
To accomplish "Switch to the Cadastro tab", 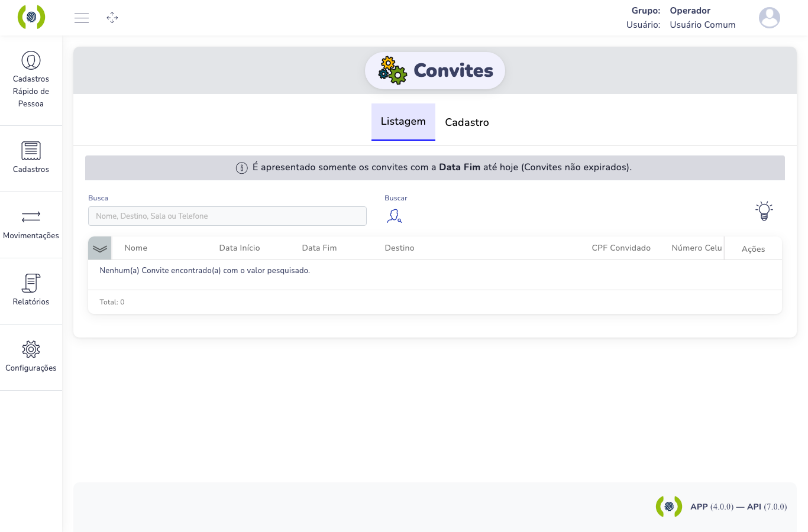I will point(467,122).
